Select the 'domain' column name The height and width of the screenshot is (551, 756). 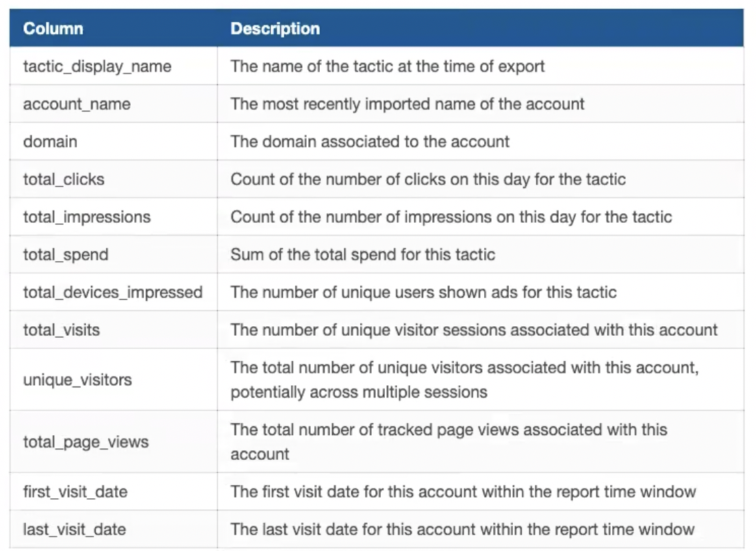pos(50,141)
